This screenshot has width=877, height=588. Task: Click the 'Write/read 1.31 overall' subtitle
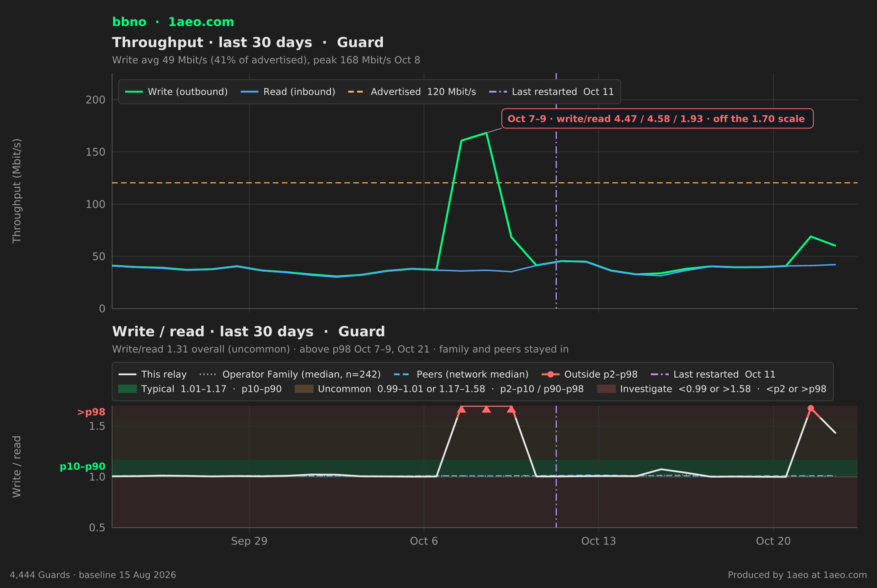tap(340, 349)
